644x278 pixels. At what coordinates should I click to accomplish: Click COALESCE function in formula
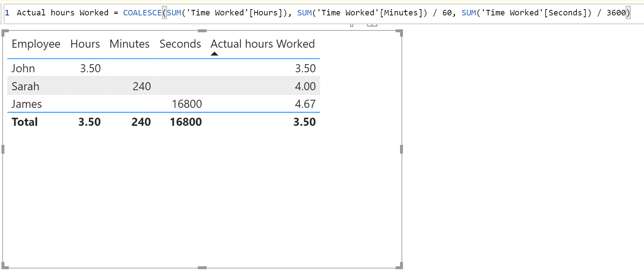[x=142, y=13]
